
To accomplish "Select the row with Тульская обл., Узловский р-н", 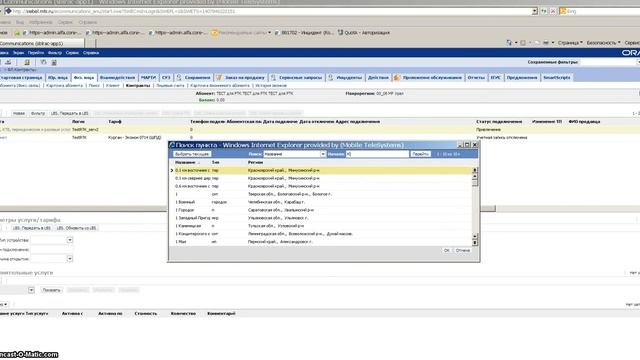I will [x=322, y=226].
